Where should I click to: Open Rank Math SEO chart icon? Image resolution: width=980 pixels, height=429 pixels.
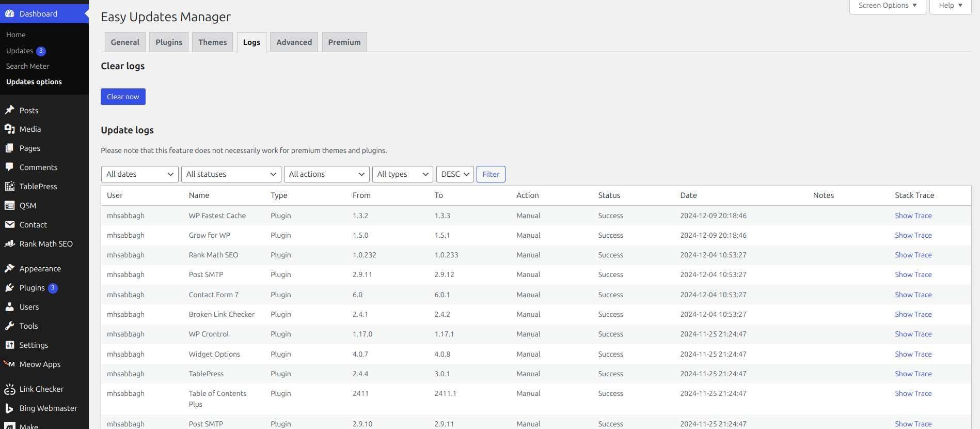pos(9,243)
